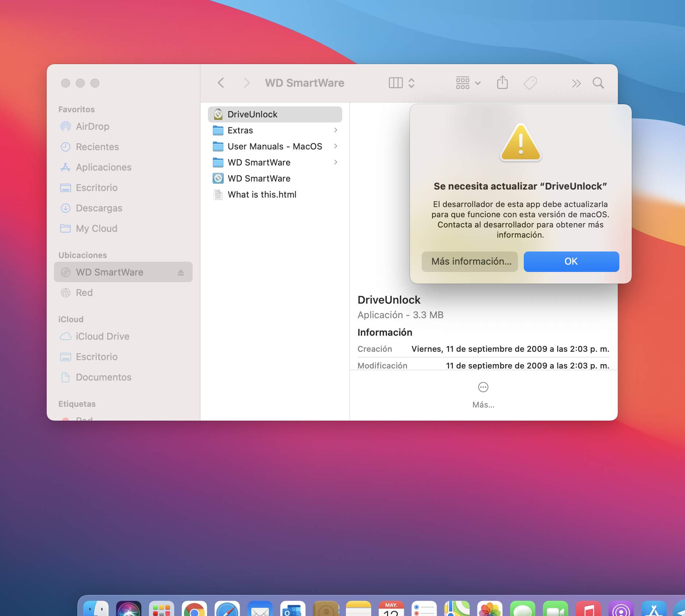
Task: Select the Extras folder
Action: pyautogui.click(x=275, y=130)
